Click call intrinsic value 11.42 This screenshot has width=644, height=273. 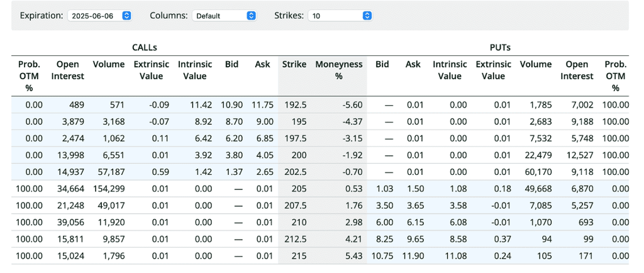202,104
